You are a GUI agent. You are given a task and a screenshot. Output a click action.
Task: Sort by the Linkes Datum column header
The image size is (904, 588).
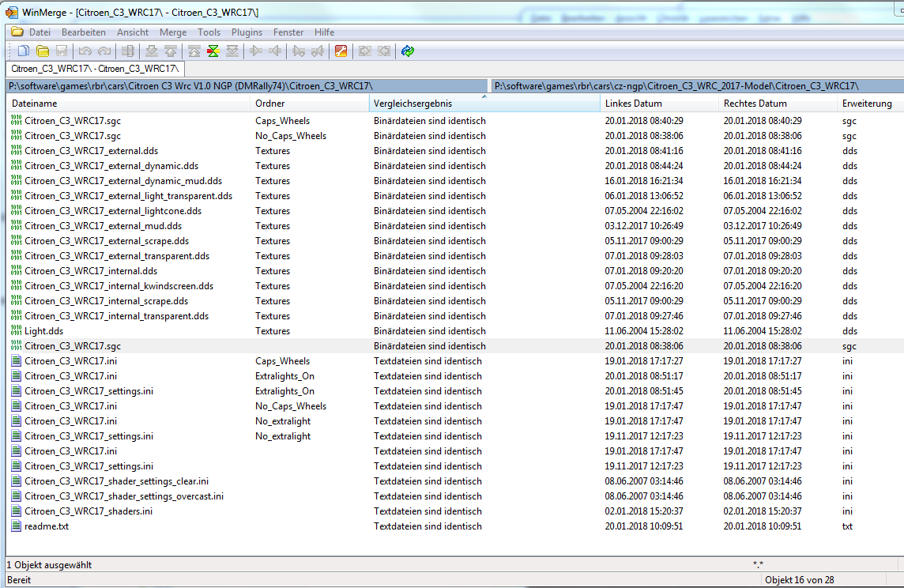pyautogui.click(x=660, y=104)
